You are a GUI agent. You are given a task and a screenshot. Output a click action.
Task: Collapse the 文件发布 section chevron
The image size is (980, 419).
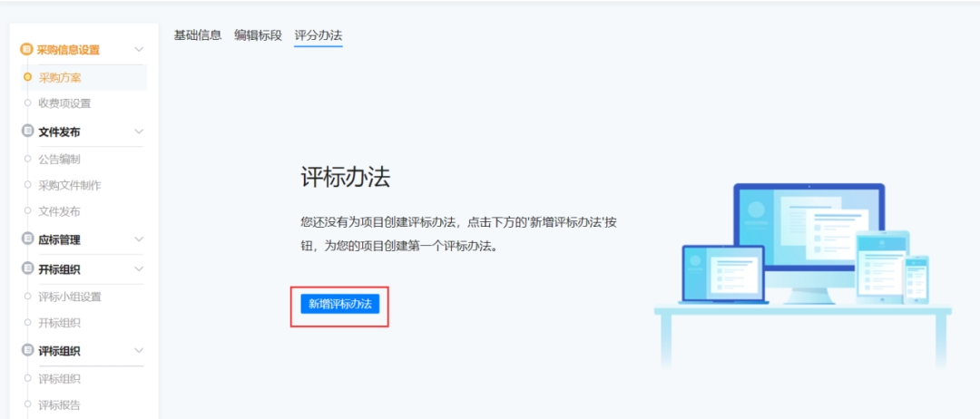pyautogui.click(x=139, y=132)
